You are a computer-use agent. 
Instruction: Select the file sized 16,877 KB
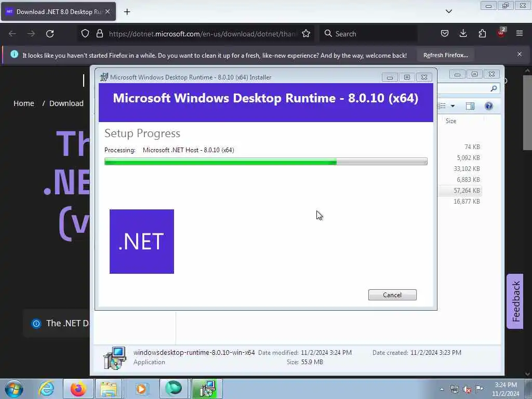click(x=467, y=202)
